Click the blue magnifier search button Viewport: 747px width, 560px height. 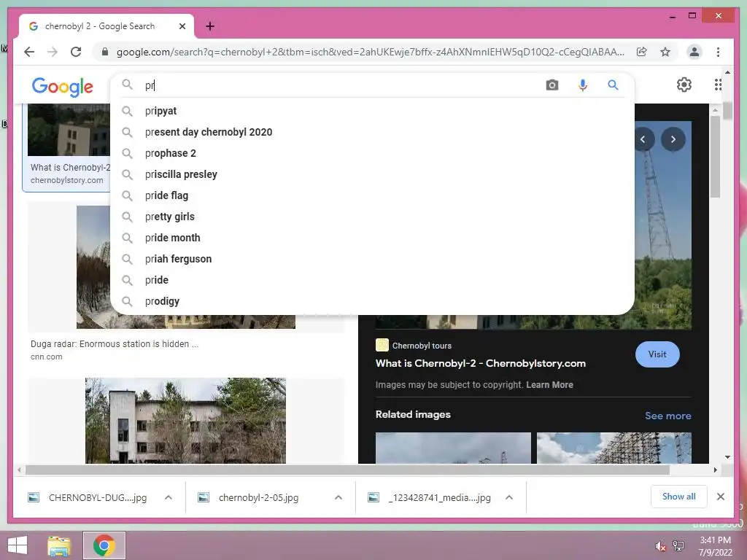(613, 85)
